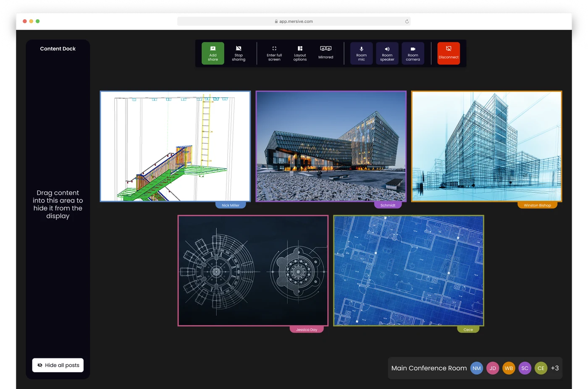Screen dimensions: 588x389
Task: Click the browser address bar app.mersive.com
Action: [x=294, y=21]
